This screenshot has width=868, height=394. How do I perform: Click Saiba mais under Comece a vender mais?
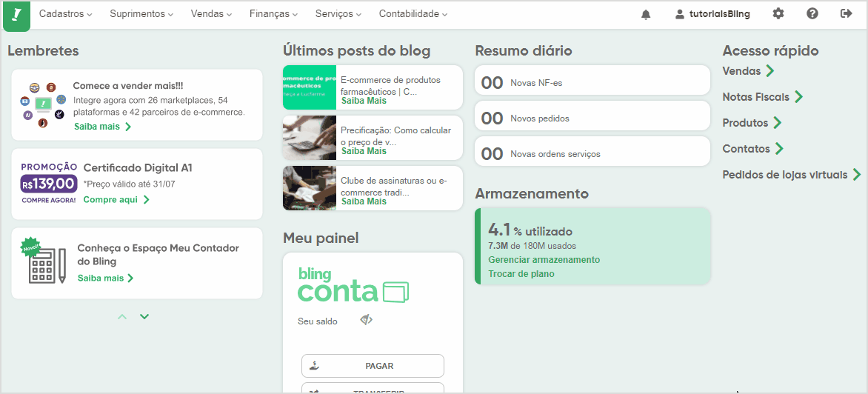click(102, 126)
